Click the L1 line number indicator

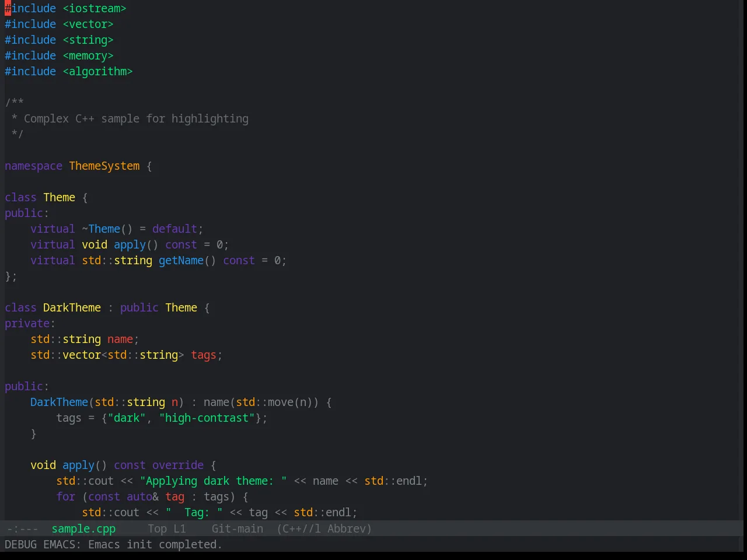(180, 528)
